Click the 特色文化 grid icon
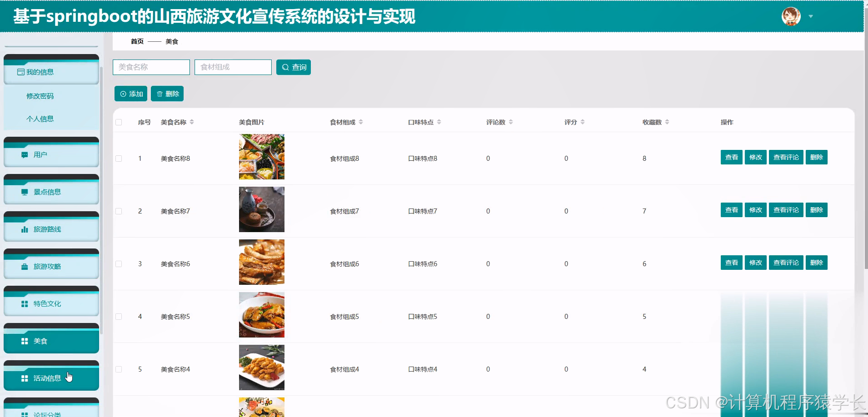Screen dimensions: 868x417 (25, 304)
